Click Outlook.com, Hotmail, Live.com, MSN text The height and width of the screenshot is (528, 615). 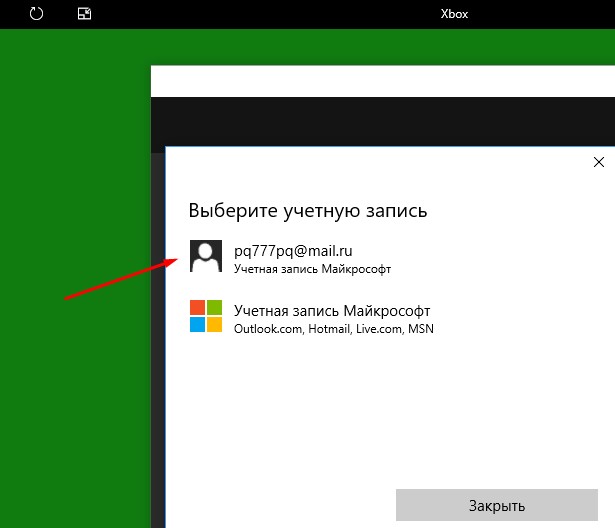[x=334, y=329]
